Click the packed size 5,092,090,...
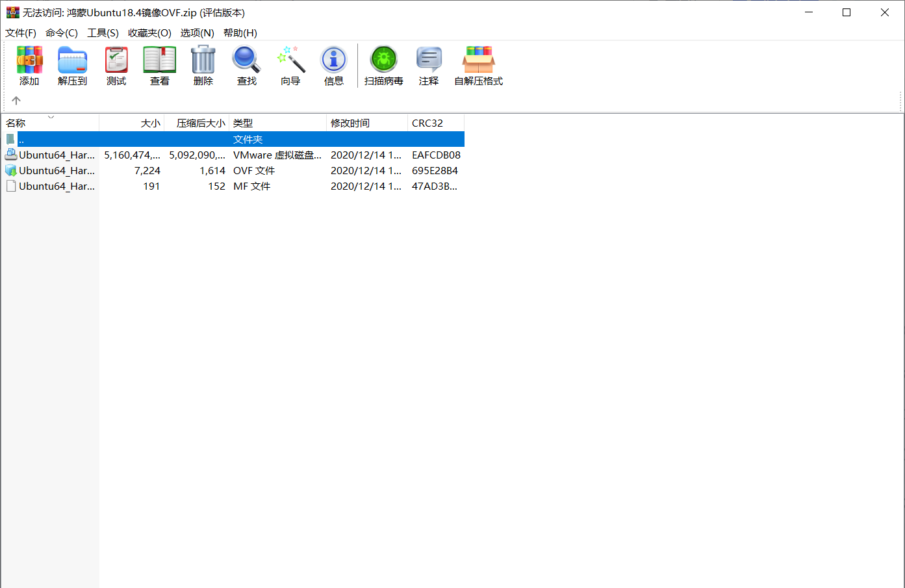The width and height of the screenshot is (905, 588). click(198, 155)
